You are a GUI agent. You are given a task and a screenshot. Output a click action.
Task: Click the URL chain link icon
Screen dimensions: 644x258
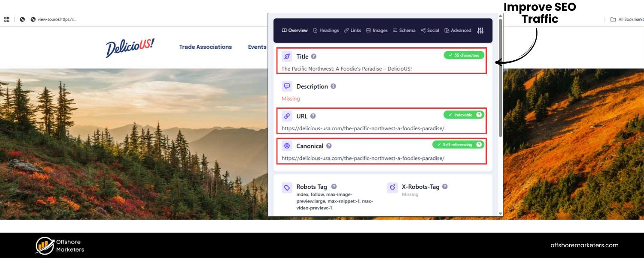click(287, 116)
